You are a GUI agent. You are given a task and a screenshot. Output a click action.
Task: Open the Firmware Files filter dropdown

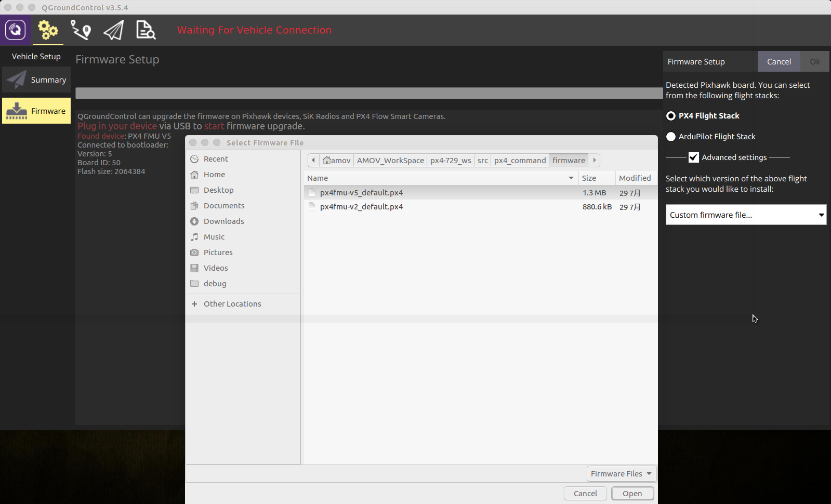[x=622, y=474]
